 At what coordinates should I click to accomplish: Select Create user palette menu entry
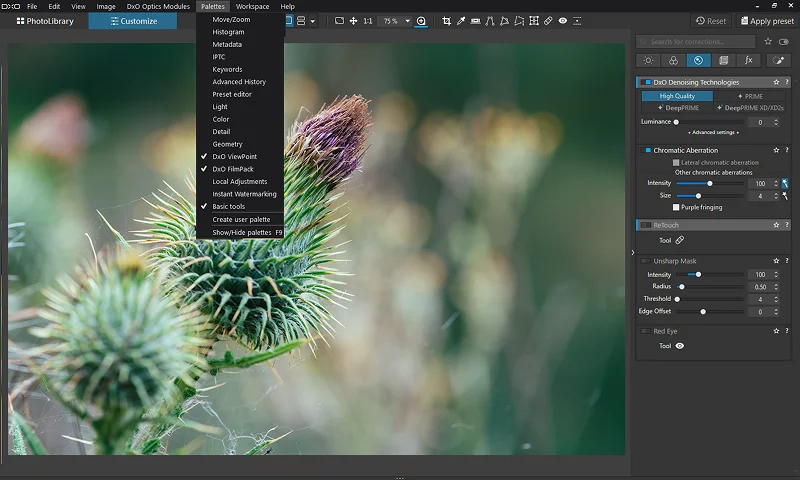[x=241, y=219]
